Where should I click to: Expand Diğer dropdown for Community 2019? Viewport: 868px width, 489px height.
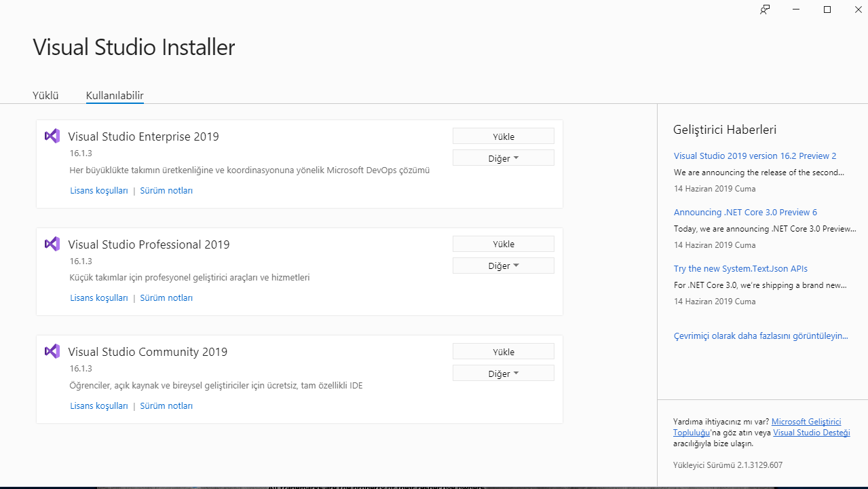[x=504, y=374]
